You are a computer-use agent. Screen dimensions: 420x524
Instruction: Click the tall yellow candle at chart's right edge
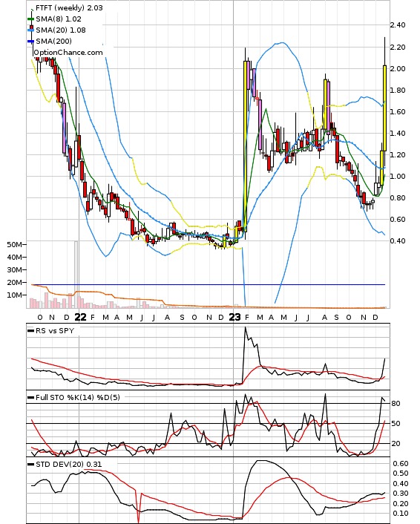[x=385, y=108]
